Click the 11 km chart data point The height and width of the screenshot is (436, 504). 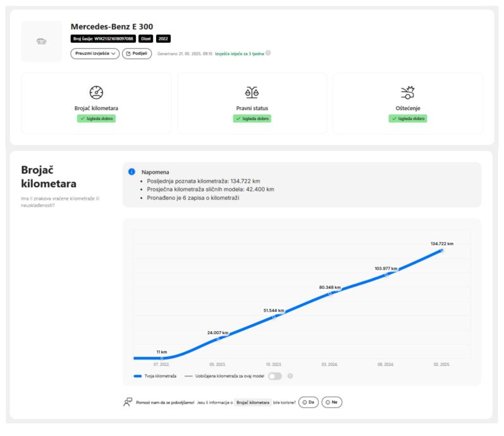162,358
